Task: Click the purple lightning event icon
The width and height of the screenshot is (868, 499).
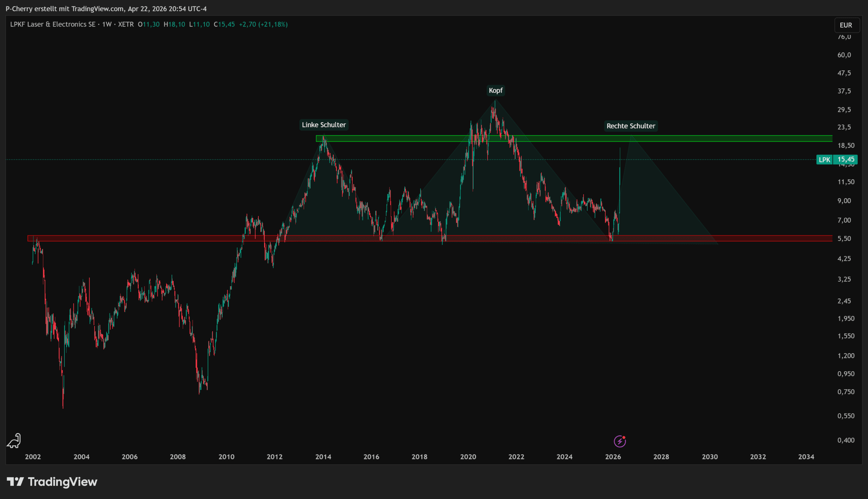Action: (x=619, y=441)
